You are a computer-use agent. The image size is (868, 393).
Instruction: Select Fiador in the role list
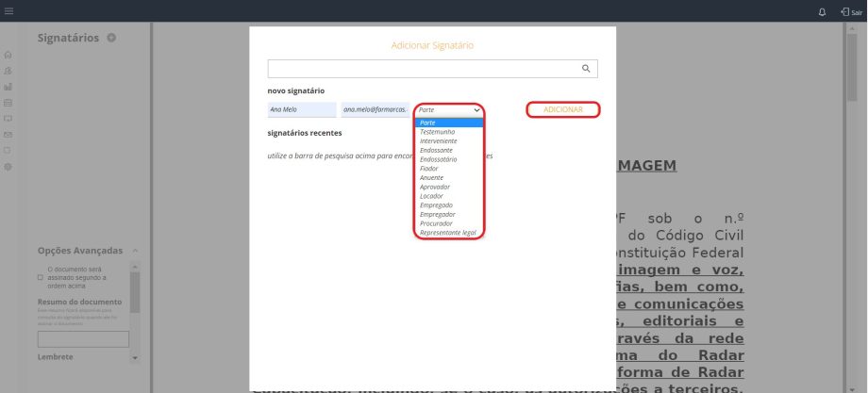coord(429,169)
